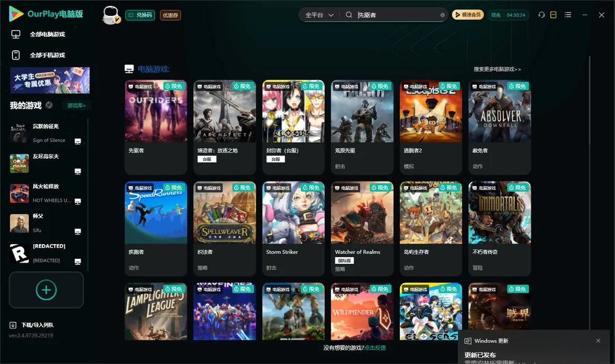Viewport: 615px width, 364px height.
Task: Click the search magnifier icon
Action: (x=349, y=15)
